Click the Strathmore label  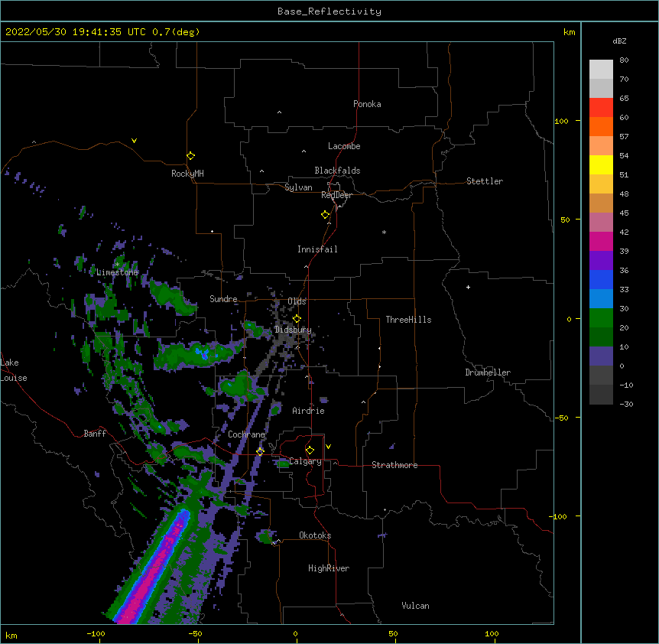[x=394, y=465]
